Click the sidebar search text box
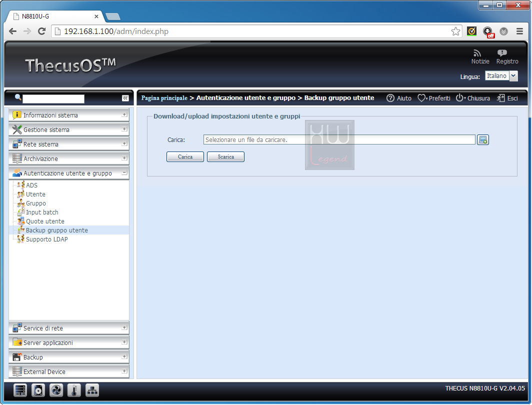532x405 pixels. 53,98
